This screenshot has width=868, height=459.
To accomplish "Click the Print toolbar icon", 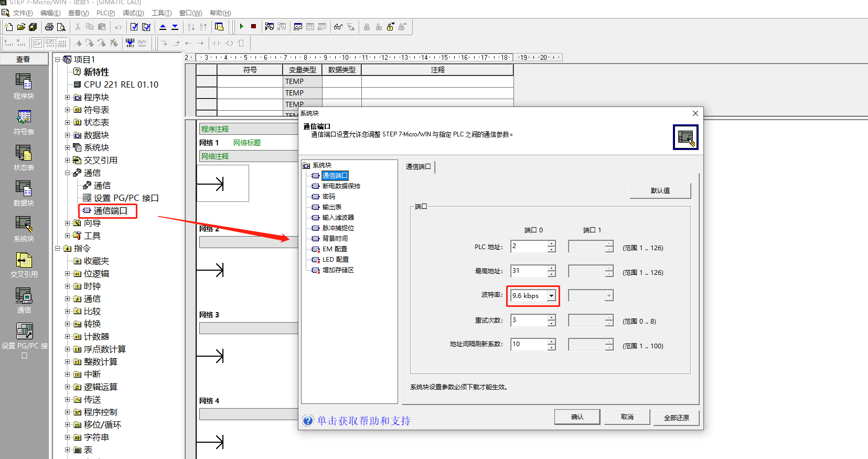I will tap(49, 27).
